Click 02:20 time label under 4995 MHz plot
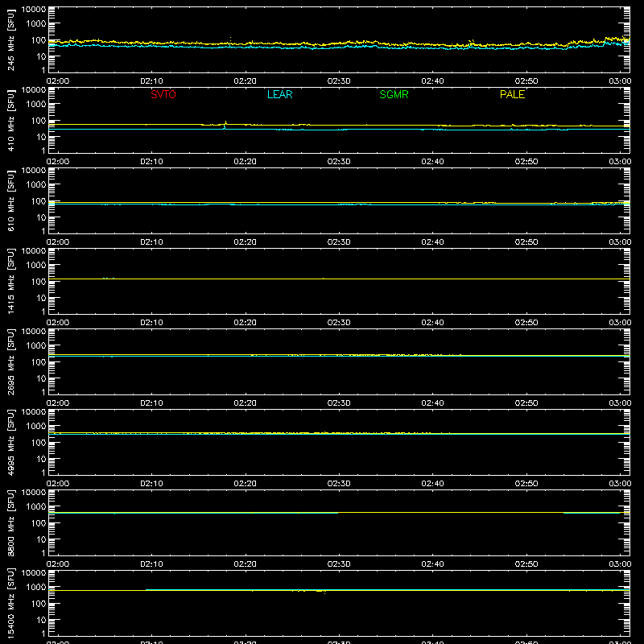This screenshot has height=644, width=644. (x=246, y=484)
